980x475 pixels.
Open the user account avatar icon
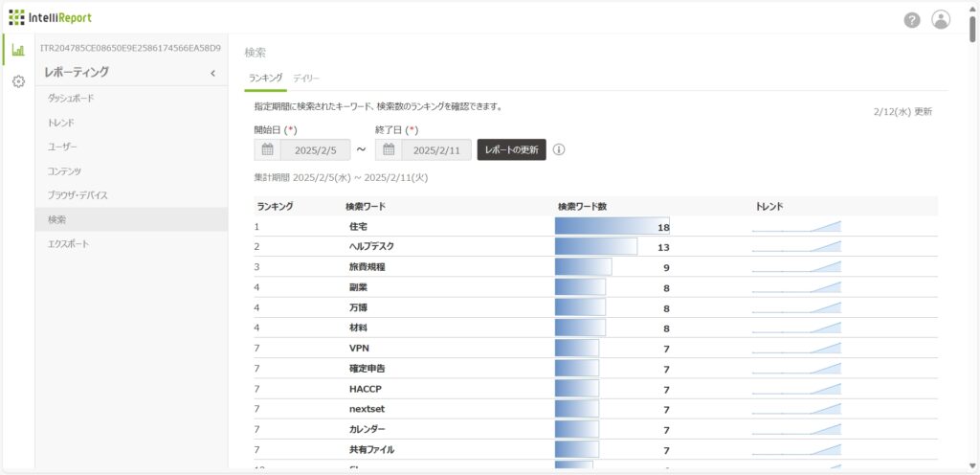click(941, 19)
